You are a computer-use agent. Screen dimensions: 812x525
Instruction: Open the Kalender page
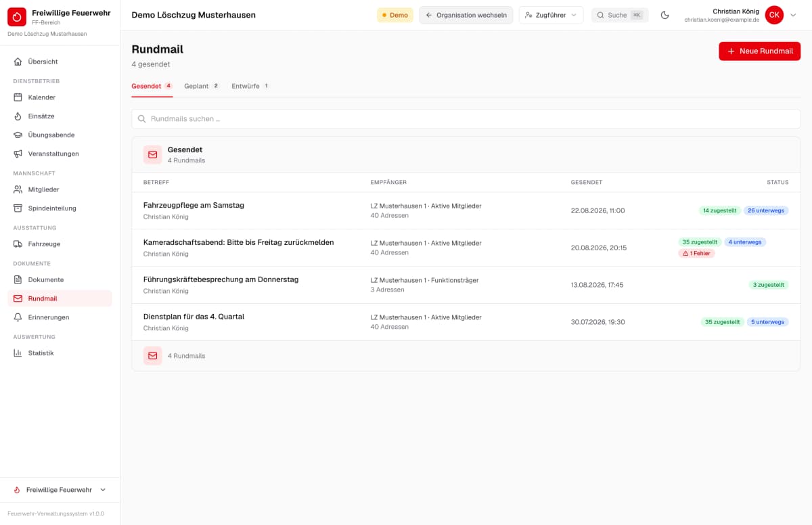click(x=60, y=97)
